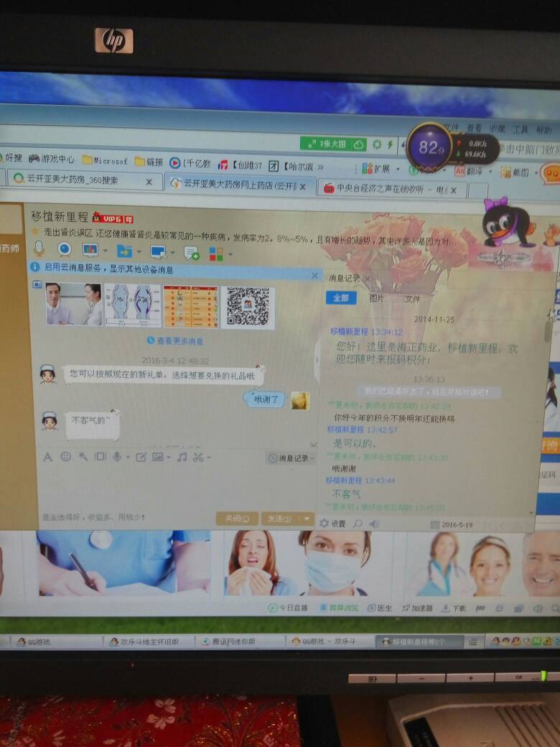Click 查看更多消息 link
560x747 pixels.
(x=175, y=341)
